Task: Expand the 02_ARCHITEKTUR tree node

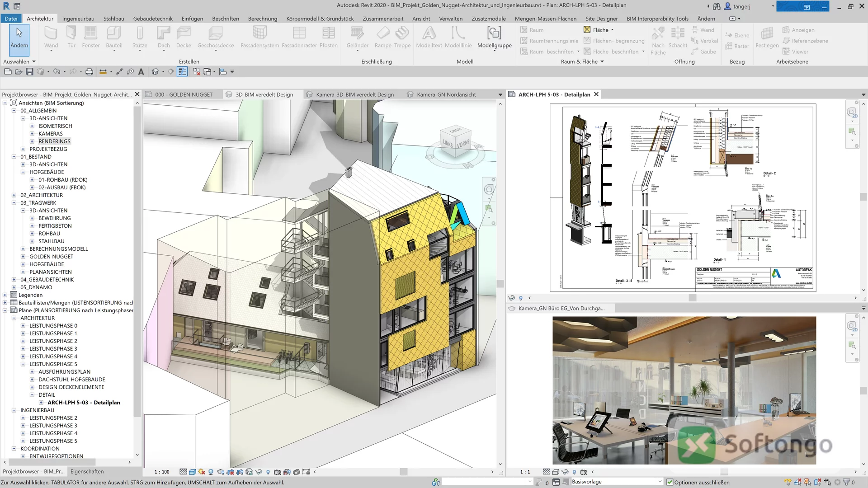Action: 14,195
